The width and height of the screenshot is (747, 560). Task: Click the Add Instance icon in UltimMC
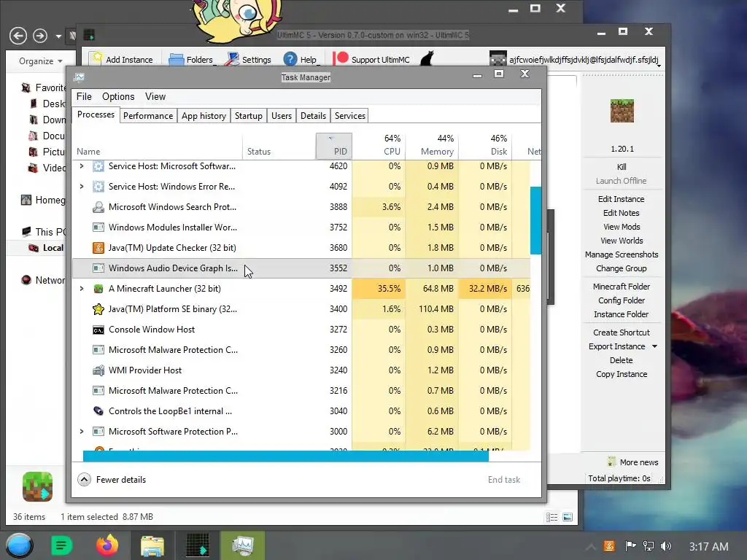click(x=97, y=58)
